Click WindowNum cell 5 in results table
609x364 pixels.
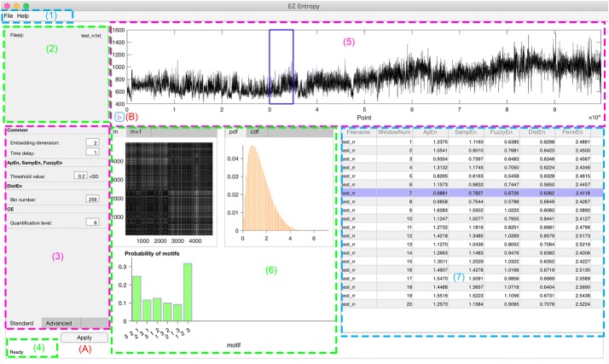coord(394,176)
